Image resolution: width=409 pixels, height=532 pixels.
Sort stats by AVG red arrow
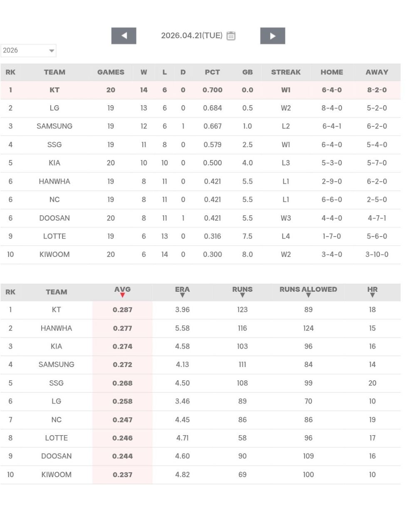point(122,295)
